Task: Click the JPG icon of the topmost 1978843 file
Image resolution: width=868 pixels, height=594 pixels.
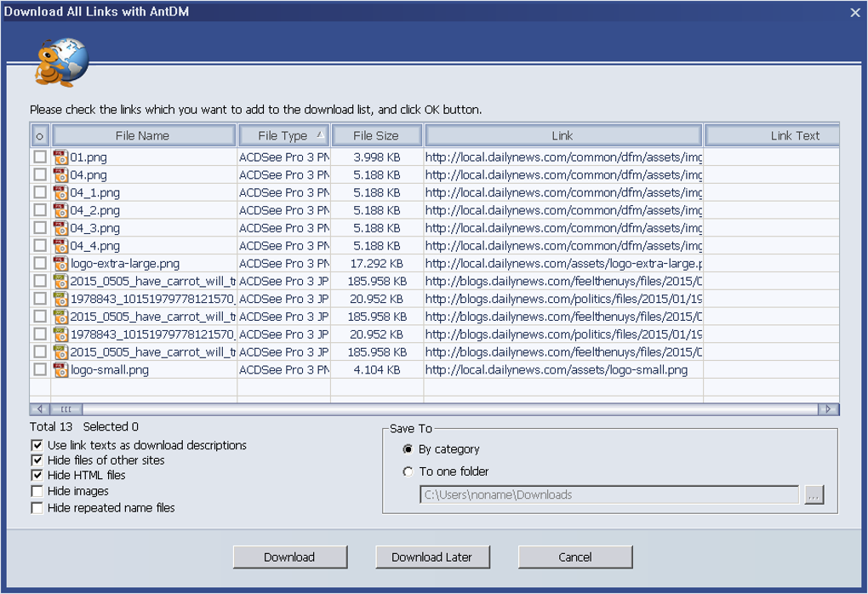Action: [60, 299]
